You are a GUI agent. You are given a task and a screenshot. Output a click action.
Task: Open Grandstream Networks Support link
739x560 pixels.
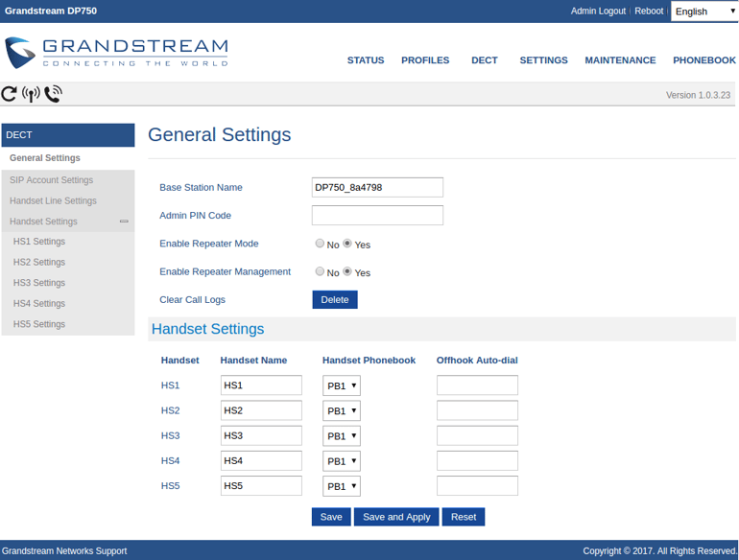pos(64,550)
